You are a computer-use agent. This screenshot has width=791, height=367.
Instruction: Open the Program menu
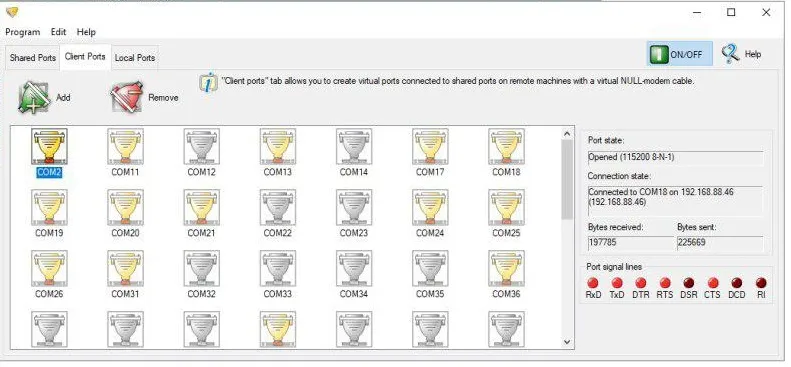(23, 32)
